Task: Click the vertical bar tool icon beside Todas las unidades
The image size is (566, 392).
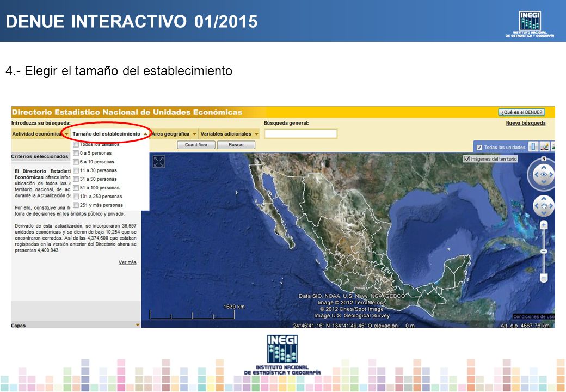Action: tap(533, 146)
